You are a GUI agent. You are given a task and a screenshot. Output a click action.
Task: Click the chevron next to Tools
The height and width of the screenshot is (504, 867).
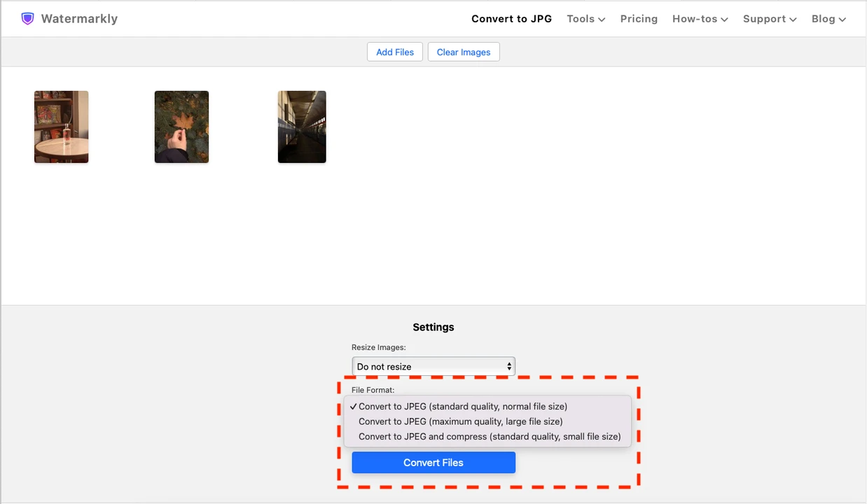[602, 20]
